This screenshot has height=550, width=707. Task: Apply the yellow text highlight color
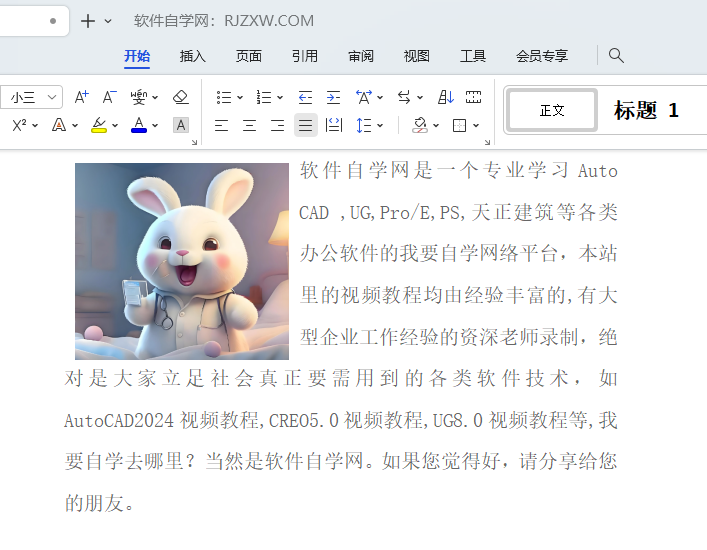tap(98, 125)
